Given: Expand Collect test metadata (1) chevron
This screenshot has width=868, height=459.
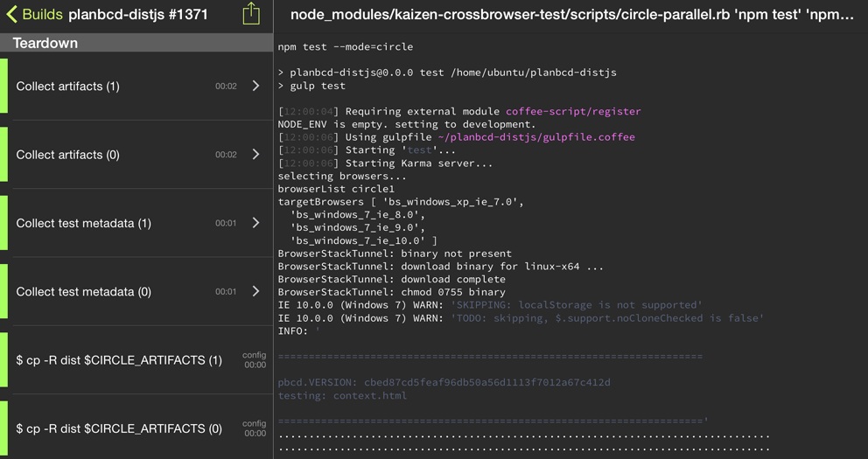Looking at the screenshot, I should [x=255, y=223].
